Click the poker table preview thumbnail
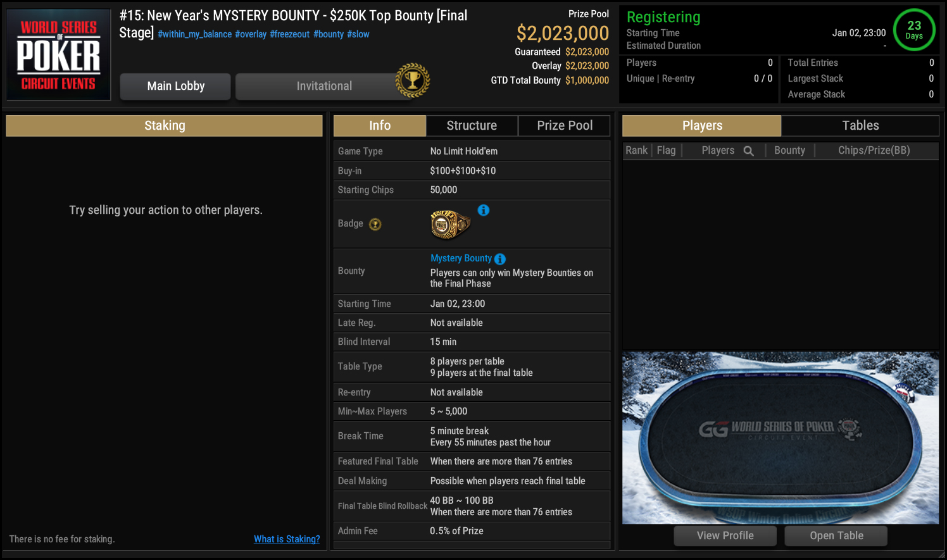This screenshot has height=560, width=947. [780, 437]
